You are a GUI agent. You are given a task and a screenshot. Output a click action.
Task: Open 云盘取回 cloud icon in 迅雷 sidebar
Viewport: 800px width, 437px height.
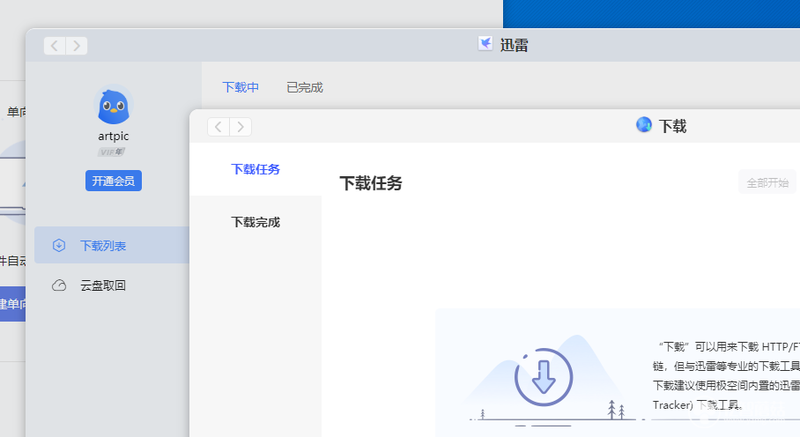click(x=59, y=285)
